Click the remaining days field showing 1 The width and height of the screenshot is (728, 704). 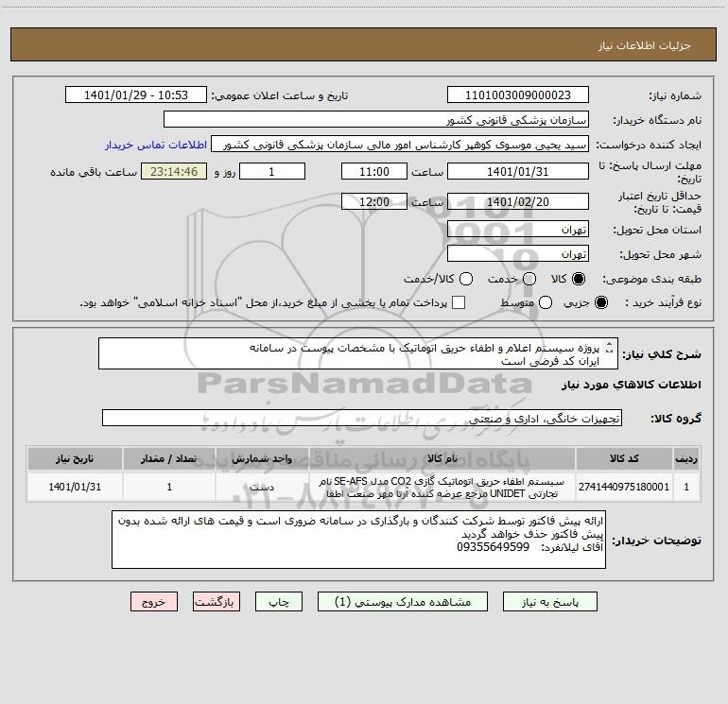[x=272, y=171]
